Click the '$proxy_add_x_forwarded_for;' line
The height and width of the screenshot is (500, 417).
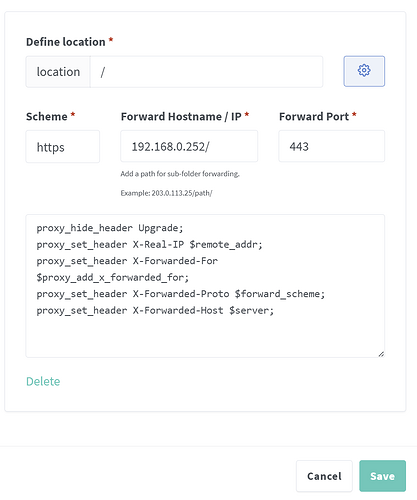(113, 278)
